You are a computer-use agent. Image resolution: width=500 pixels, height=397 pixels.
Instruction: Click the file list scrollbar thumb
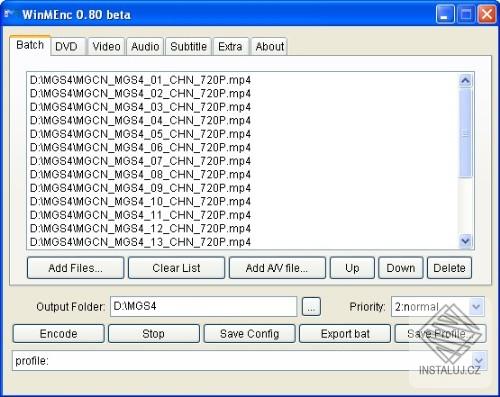pyautogui.click(x=465, y=133)
